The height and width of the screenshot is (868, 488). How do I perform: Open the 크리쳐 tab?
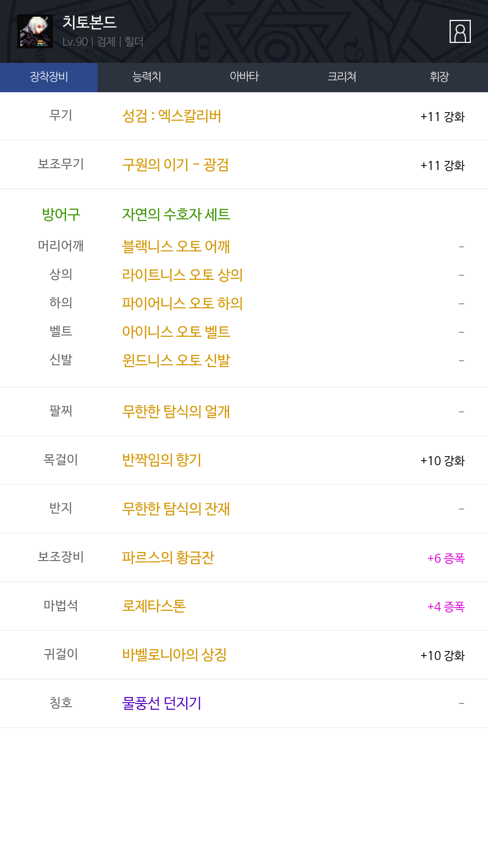342,77
